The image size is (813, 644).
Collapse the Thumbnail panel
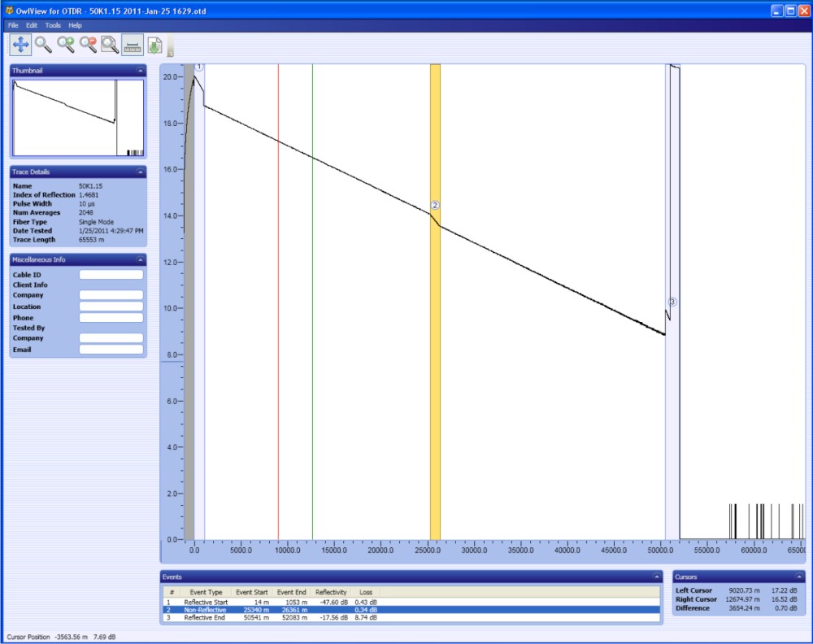pyautogui.click(x=140, y=71)
